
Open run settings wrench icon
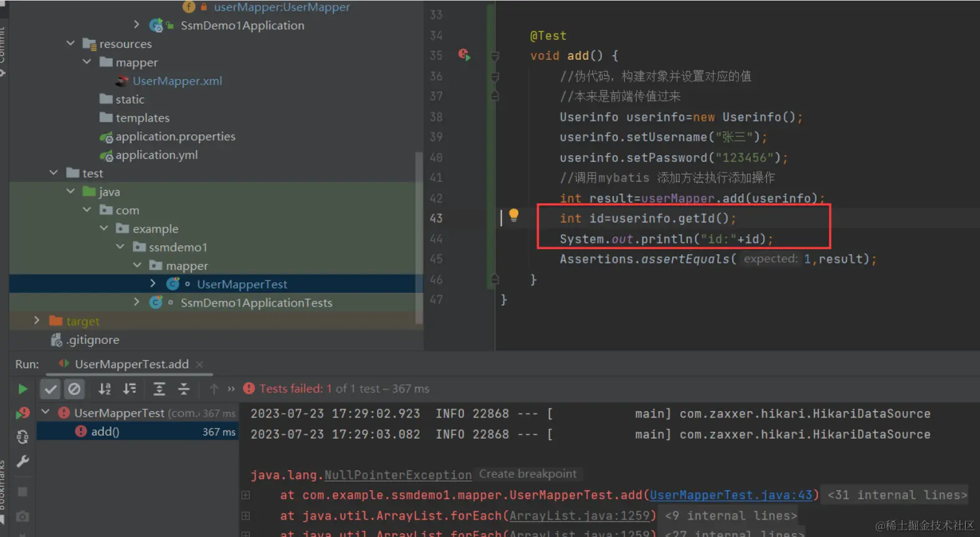[23, 462]
